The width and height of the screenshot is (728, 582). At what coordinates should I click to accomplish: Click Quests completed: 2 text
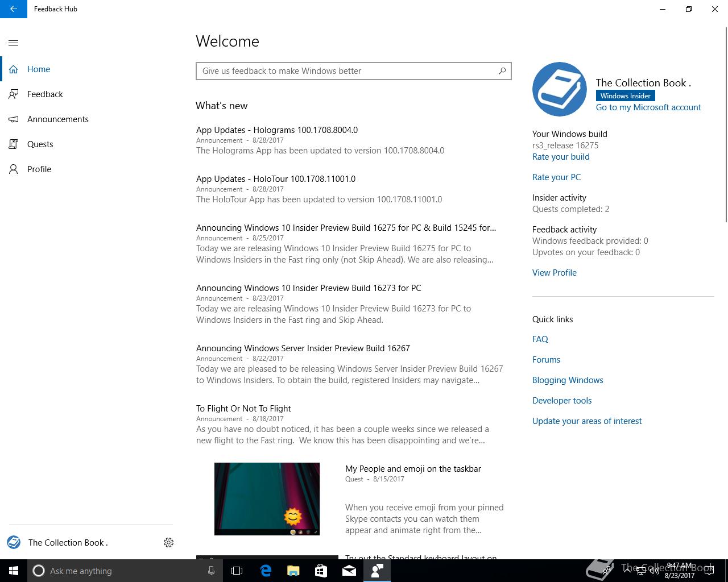click(570, 209)
